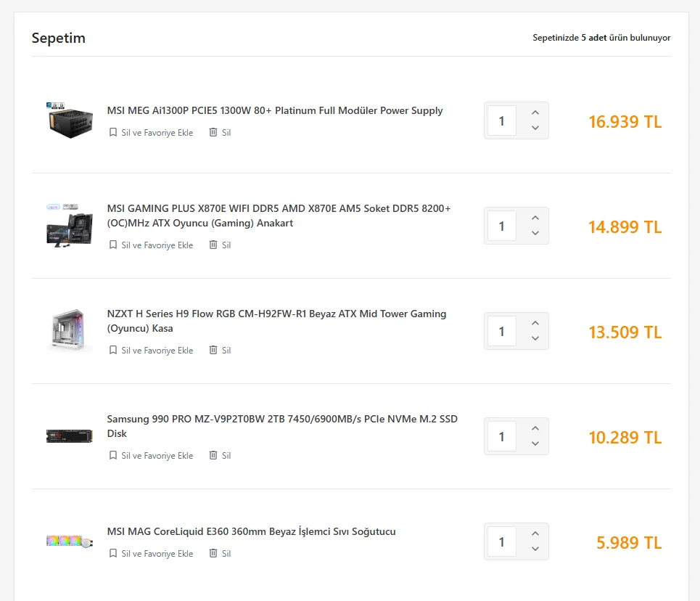The image size is (700, 601).
Task: Click trash icon for MSI GAMING PLUS X870E motherboard
Action: (x=213, y=245)
